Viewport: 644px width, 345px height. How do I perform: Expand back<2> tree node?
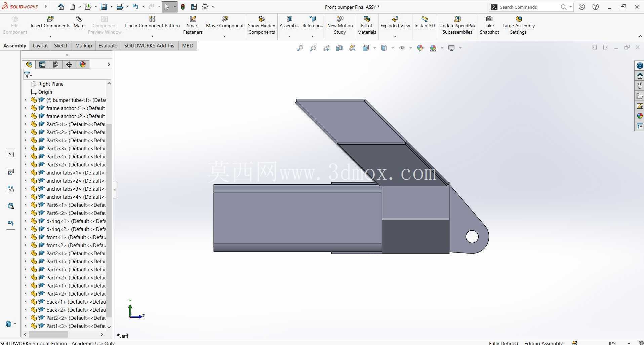(x=25, y=310)
